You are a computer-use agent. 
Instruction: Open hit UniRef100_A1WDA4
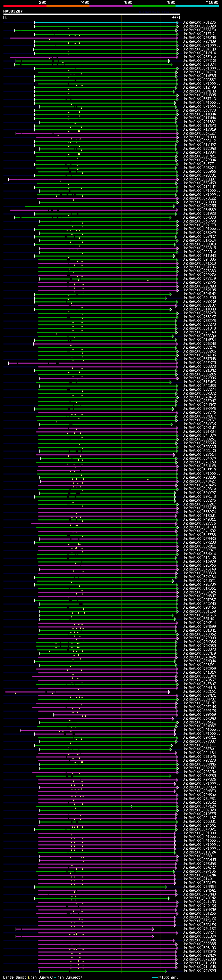tap(199, 114)
